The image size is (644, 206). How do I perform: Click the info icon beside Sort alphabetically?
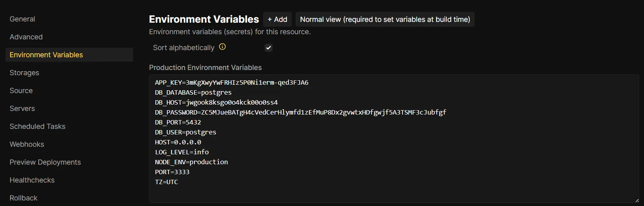click(x=222, y=47)
